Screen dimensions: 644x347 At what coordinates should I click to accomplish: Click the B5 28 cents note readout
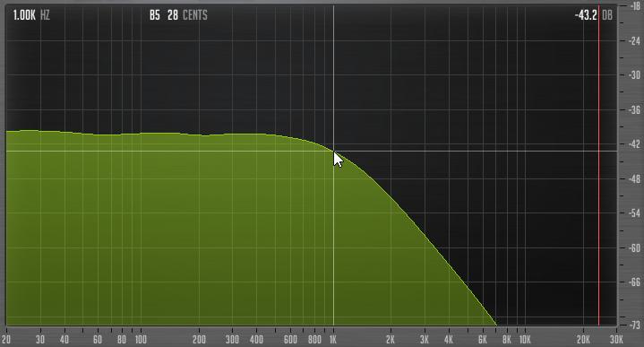click(178, 15)
